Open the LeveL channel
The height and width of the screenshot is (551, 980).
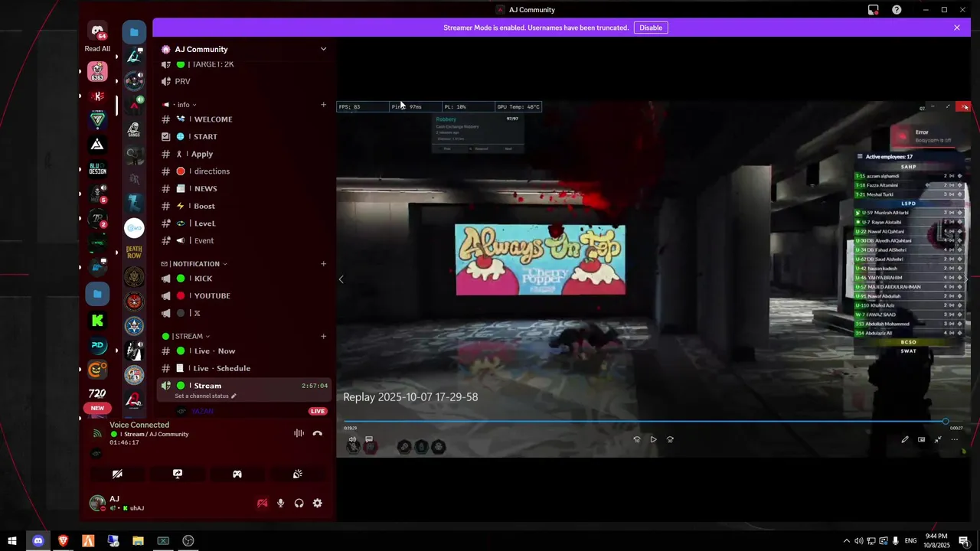(x=244, y=223)
